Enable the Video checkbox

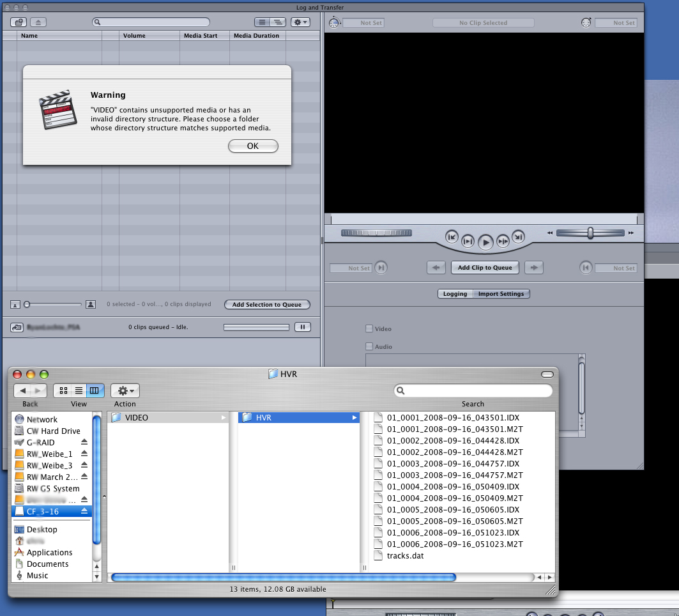369,328
